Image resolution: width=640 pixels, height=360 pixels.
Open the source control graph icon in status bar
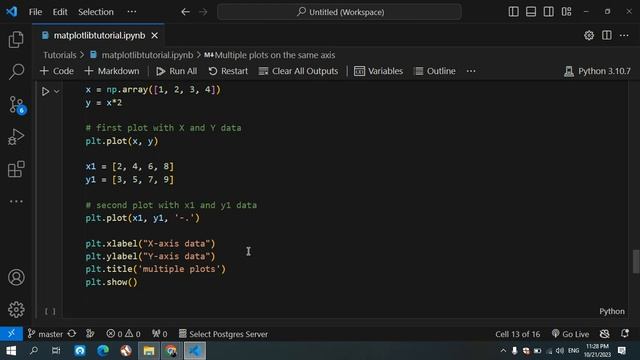pyautogui.click(x=90, y=334)
